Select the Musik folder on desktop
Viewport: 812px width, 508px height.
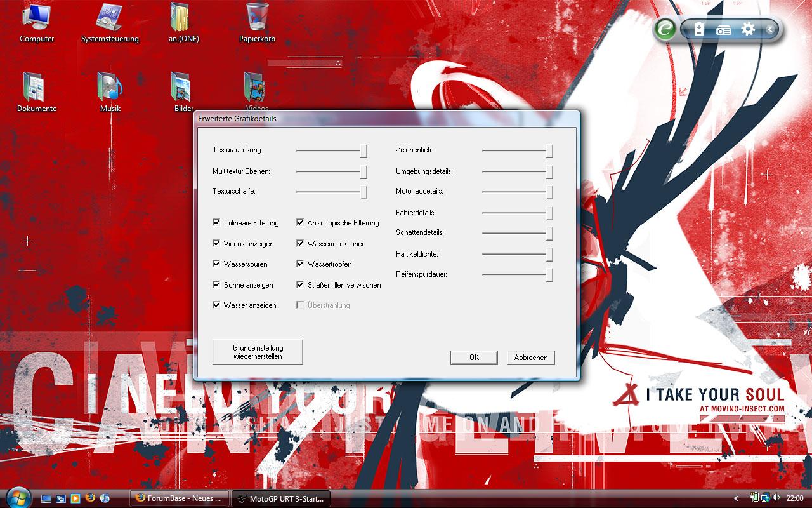[110, 93]
